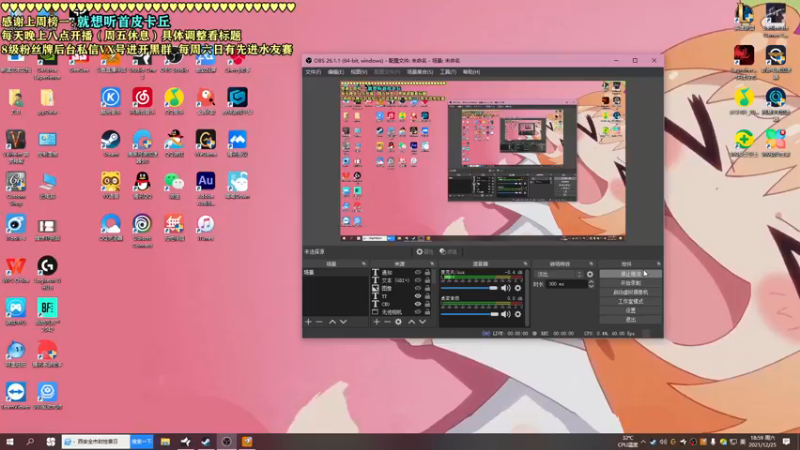Open the QQ Music yellow-green desktop icon
This screenshot has width=800, height=450.
(174, 101)
